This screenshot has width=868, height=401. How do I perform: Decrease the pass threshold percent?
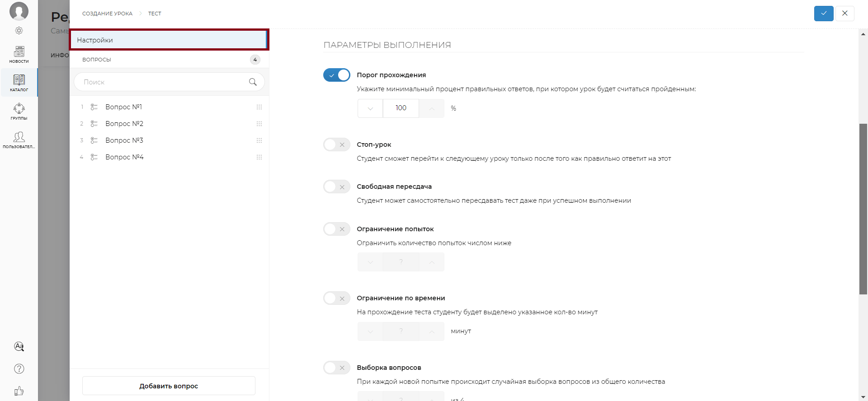tap(370, 108)
